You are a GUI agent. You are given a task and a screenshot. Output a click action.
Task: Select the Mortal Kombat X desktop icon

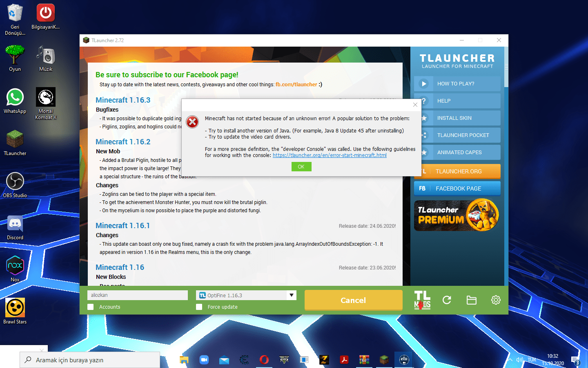tap(46, 103)
